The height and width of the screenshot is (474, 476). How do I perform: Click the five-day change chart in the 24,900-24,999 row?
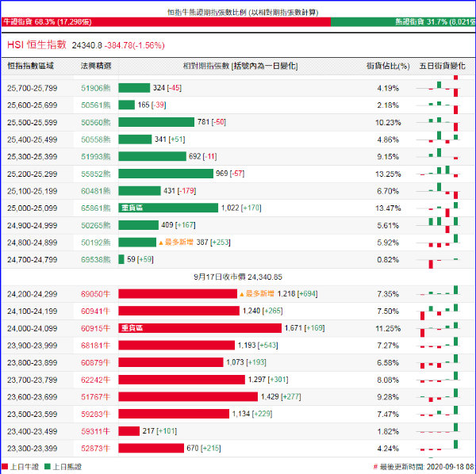pos(439,225)
